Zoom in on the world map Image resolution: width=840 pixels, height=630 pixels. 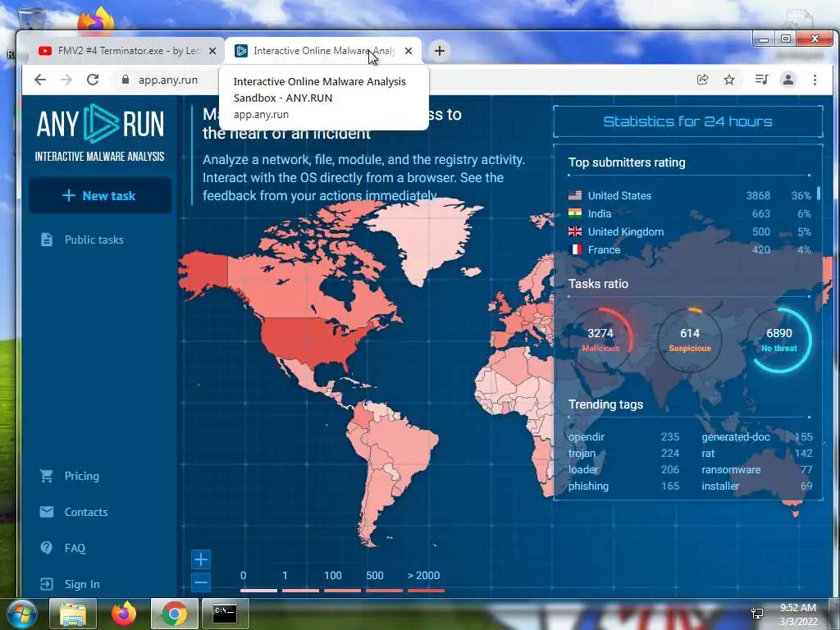(201, 559)
